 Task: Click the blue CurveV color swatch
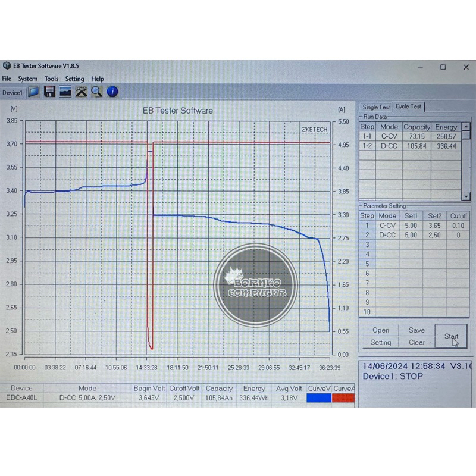pyautogui.click(x=318, y=397)
